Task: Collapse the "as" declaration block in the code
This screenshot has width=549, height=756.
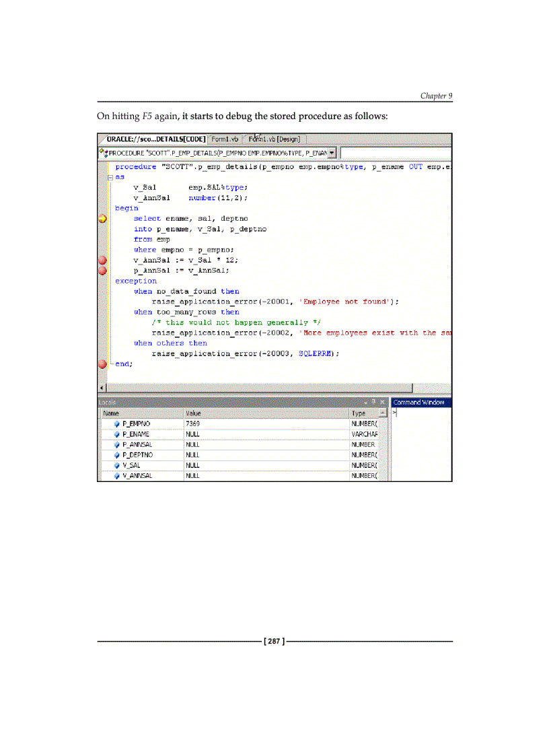Action: pyautogui.click(x=110, y=176)
